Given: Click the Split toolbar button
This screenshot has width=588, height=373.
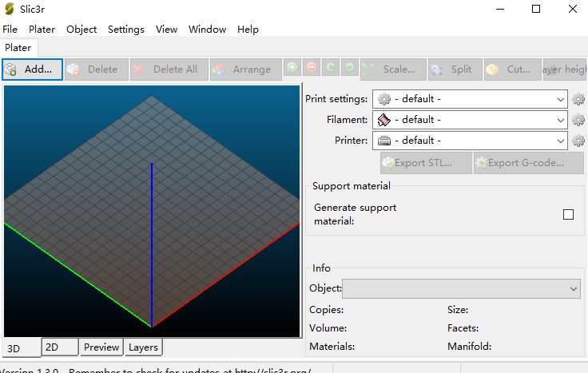Looking at the screenshot, I should pyautogui.click(x=455, y=69).
